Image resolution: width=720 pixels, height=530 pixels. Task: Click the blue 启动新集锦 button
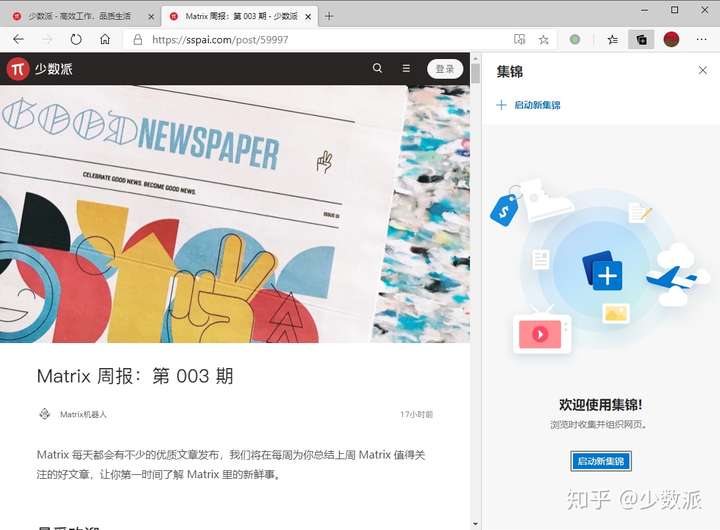pos(601,461)
